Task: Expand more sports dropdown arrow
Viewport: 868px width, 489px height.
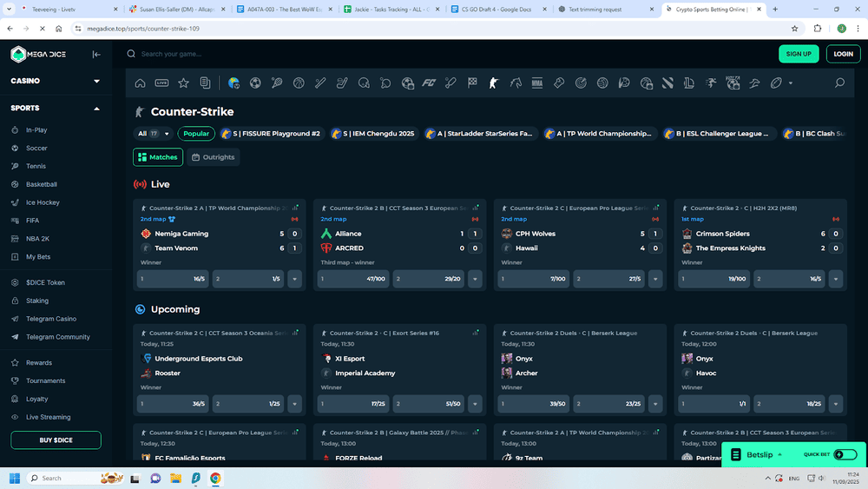Action: point(791,83)
